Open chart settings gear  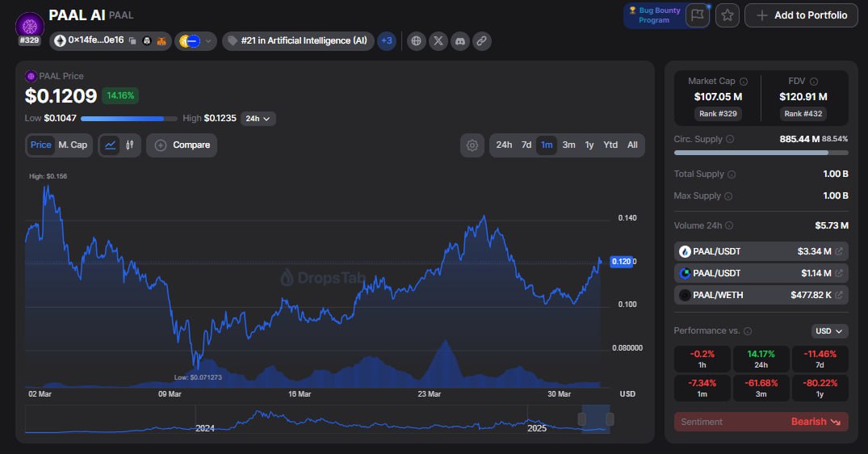(472, 145)
